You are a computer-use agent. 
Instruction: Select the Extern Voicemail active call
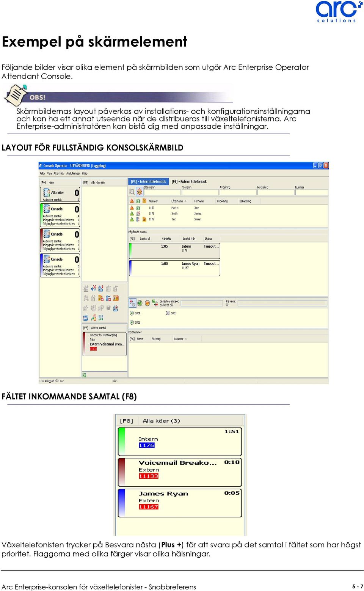pos(104,344)
